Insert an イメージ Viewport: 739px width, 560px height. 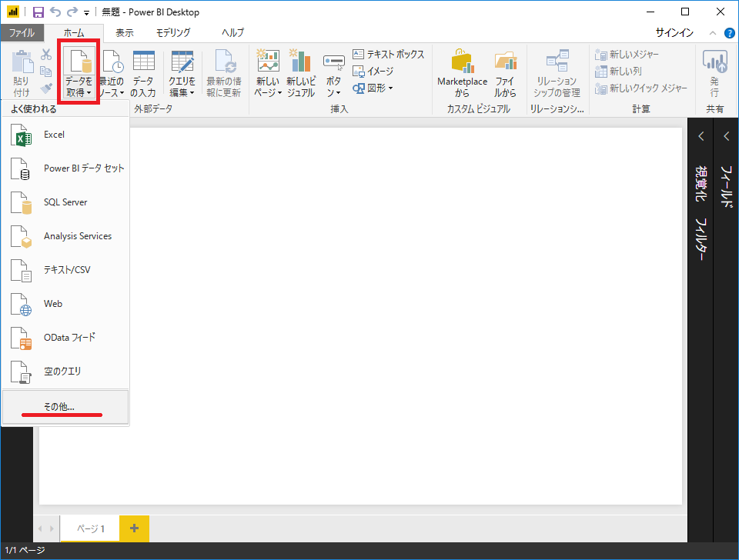coord(373,71)
